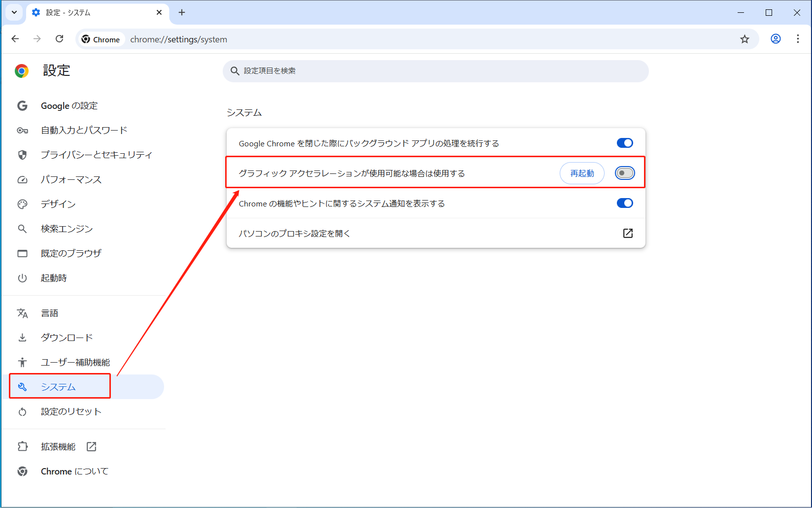This screenshot has width=812, height=508.
Task: Click the 検索エンジン magnifier icon
Action: point(23,229)
